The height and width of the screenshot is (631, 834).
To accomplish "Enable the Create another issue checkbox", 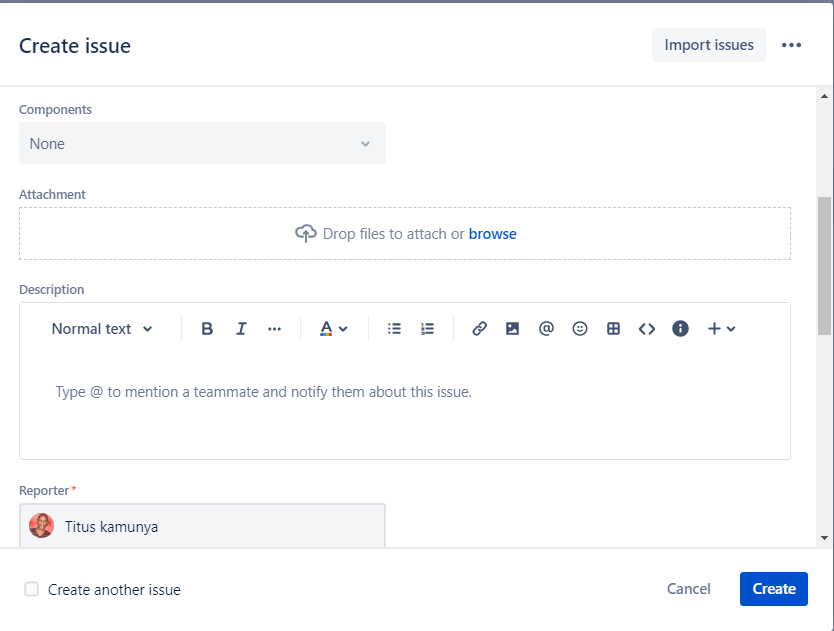I will point(32,590).
